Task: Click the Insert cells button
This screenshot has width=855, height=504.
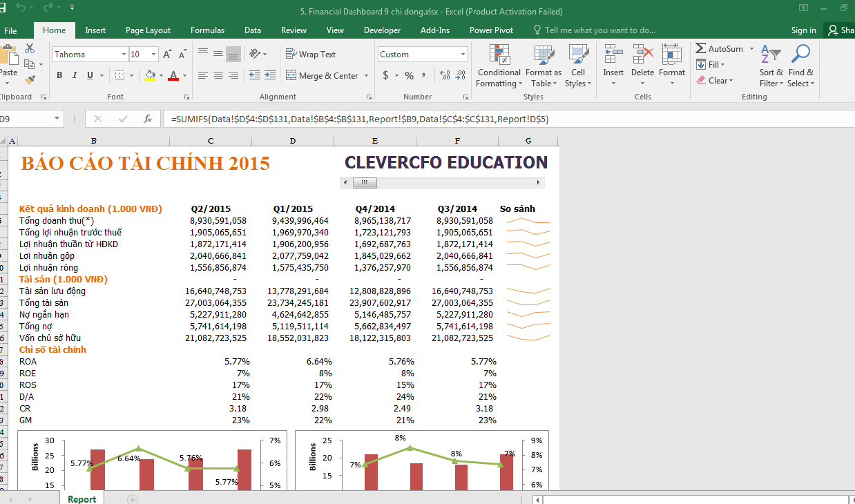Action: 613,66
